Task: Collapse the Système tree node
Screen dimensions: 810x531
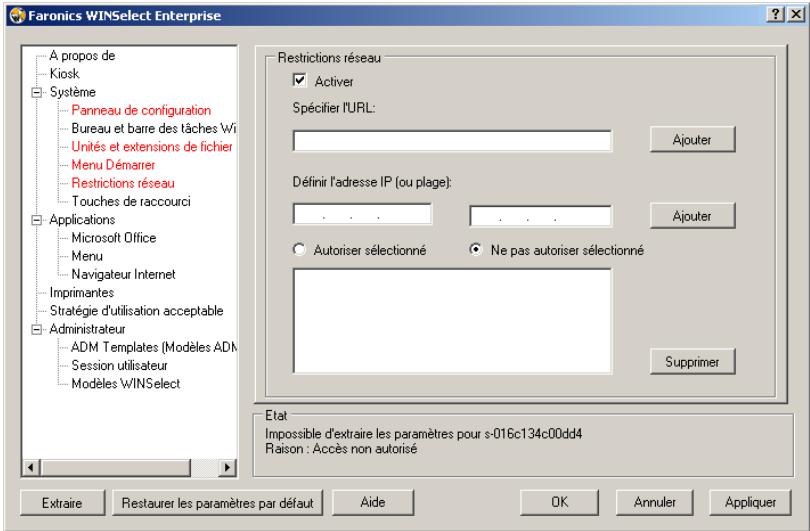Action: pos(37,92)
